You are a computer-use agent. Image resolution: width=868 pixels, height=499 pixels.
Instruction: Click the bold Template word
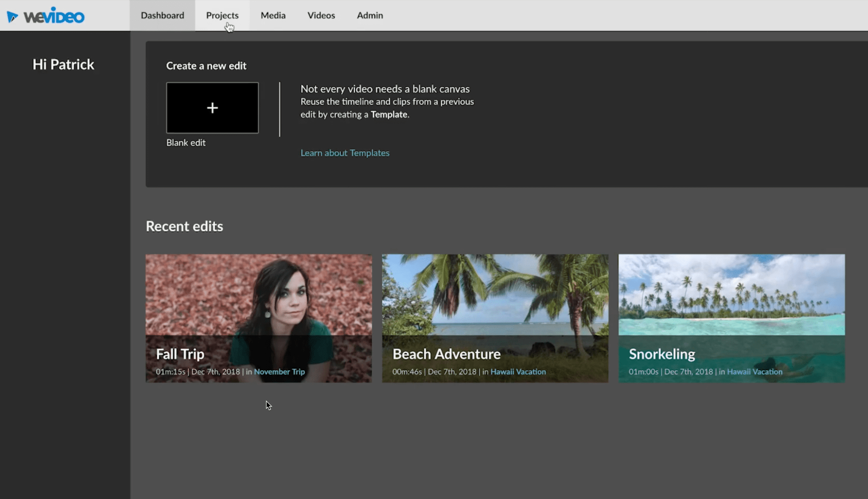click(x=389, y=115)
